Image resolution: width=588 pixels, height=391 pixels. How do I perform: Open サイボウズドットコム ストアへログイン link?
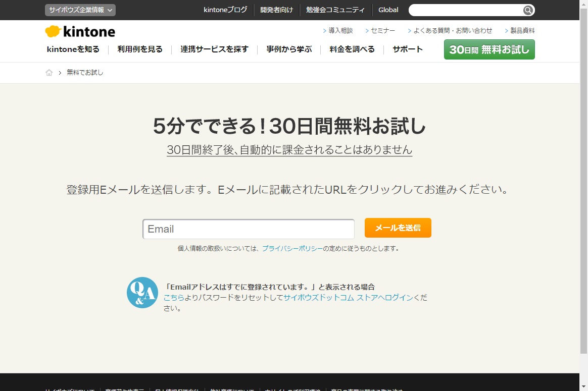348,297
